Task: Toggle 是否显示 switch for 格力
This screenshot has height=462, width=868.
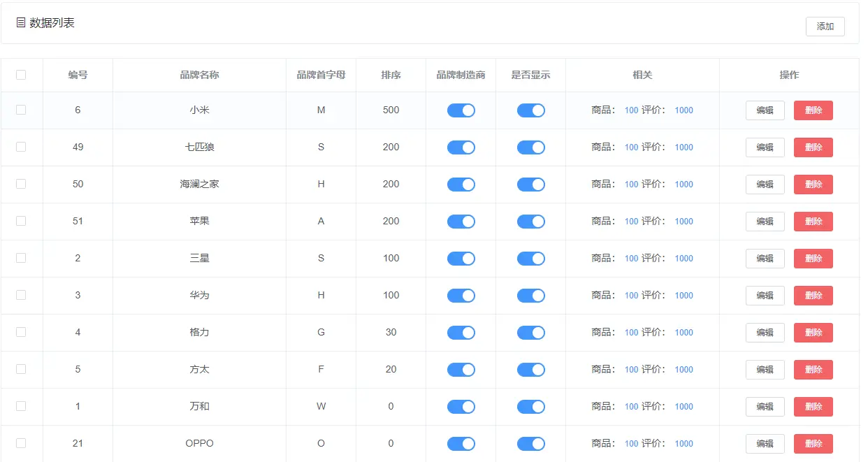Action: pyautogui.click(x=531, y=333)
